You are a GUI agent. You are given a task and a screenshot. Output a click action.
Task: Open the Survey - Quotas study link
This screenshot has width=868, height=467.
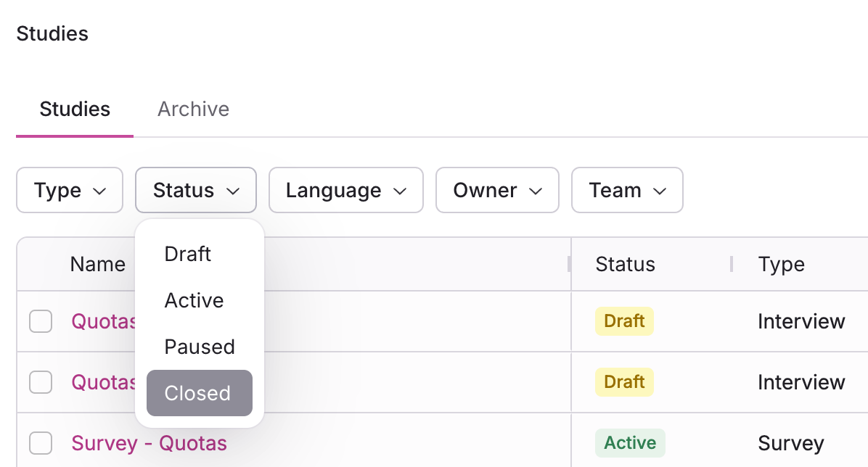149,443
